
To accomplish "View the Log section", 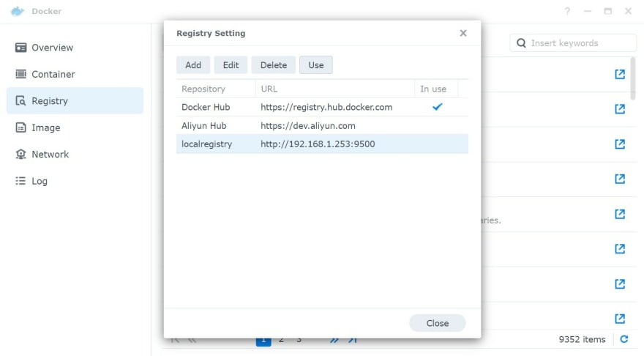I will point(75,181).
